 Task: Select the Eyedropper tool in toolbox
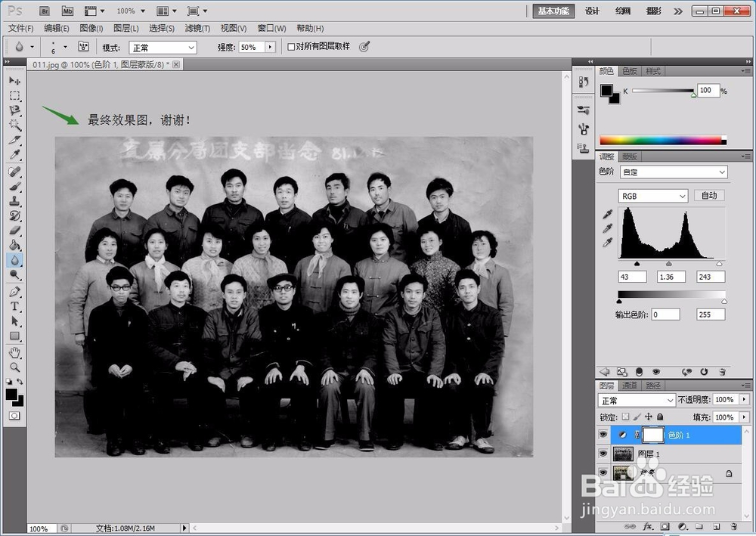click(14, 155)
